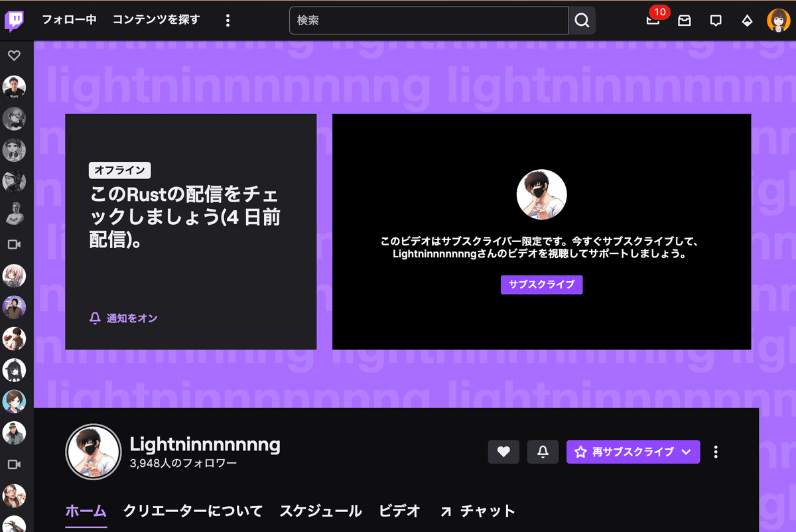
Task: Toggle channel notifications bell button
Action: coord(543,452)
